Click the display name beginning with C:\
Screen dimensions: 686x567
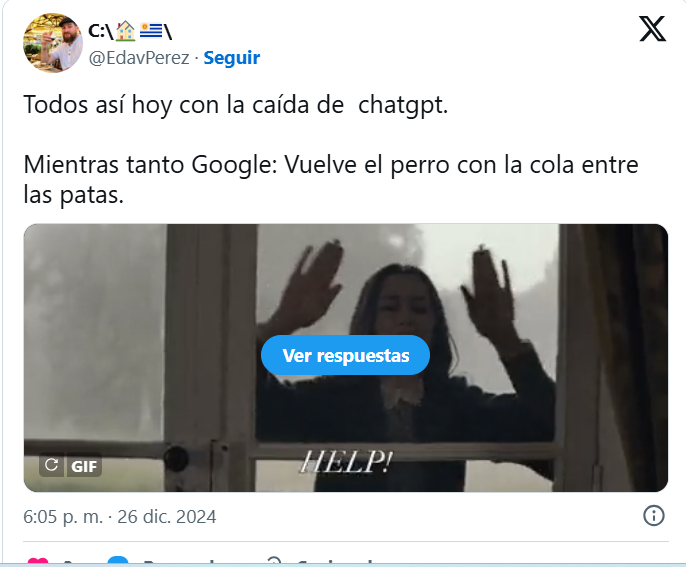[x=130, y=31]
